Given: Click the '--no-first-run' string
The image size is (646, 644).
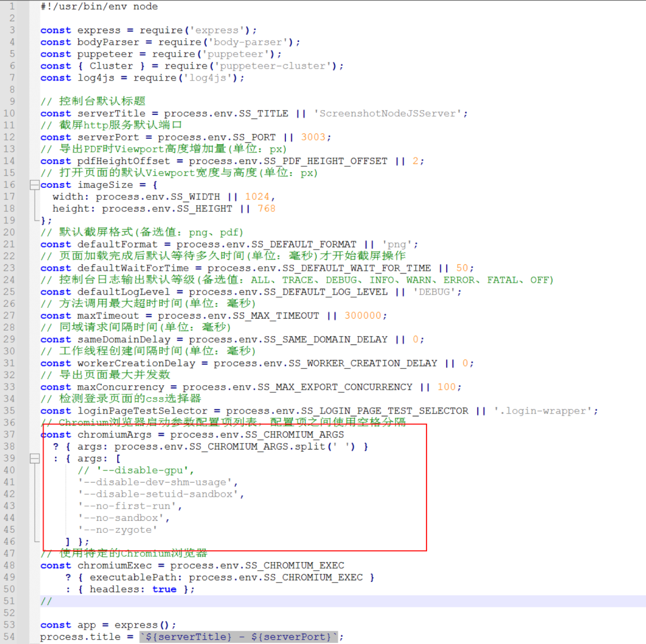Looking at the screenshot, I should point(127,506).
